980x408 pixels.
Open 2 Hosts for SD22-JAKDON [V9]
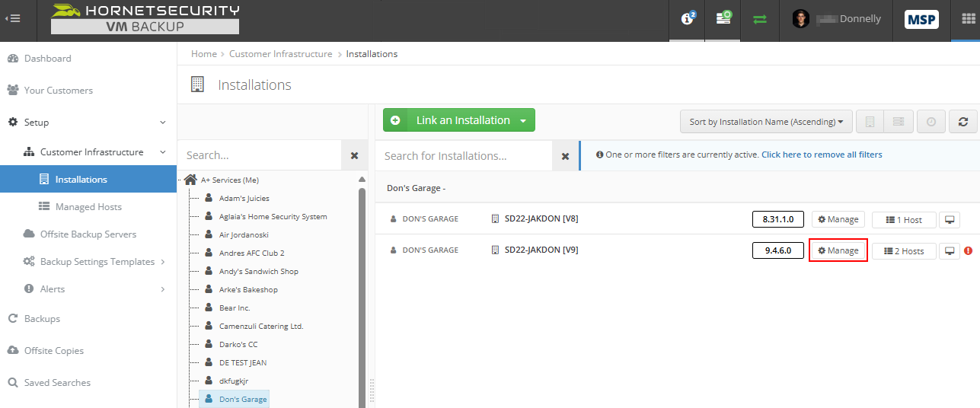click(x=904, y=251)
